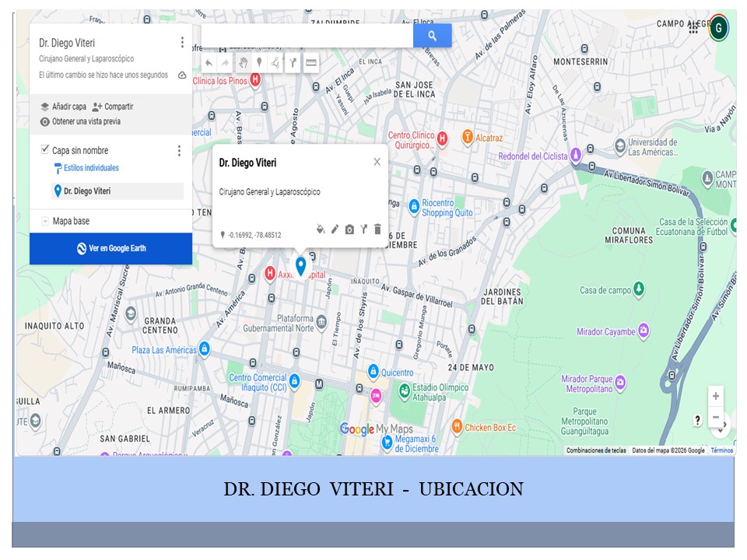Click the Riocentro Shopping Quito marker
The height and width of the screenshot is (560, 747).
pyautogui.click(x=414, y=206)
